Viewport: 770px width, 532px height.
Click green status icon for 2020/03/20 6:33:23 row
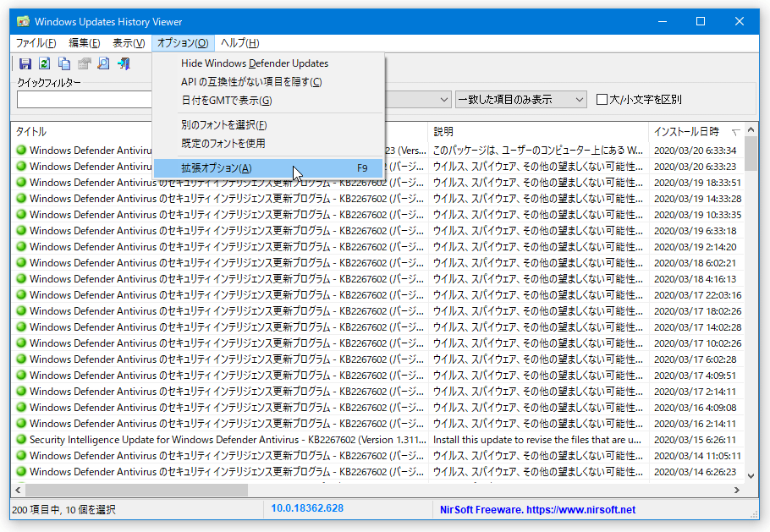21,166
